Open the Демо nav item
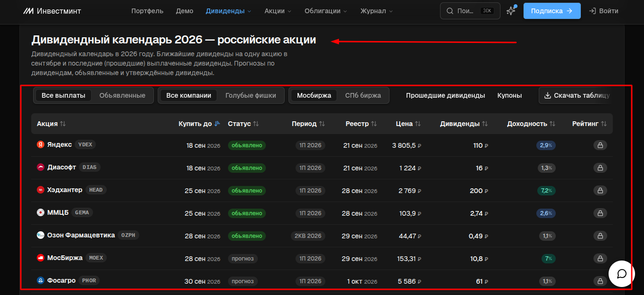Image resolution: width=644 pixels, height=295 pixels. (185, 11)
